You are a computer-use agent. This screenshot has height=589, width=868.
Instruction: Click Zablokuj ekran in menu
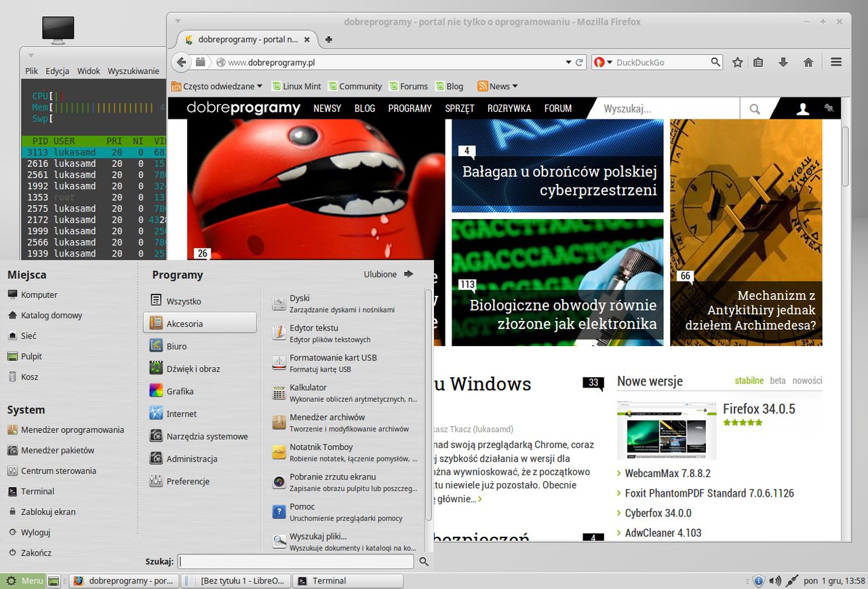(x=42, y=512)
